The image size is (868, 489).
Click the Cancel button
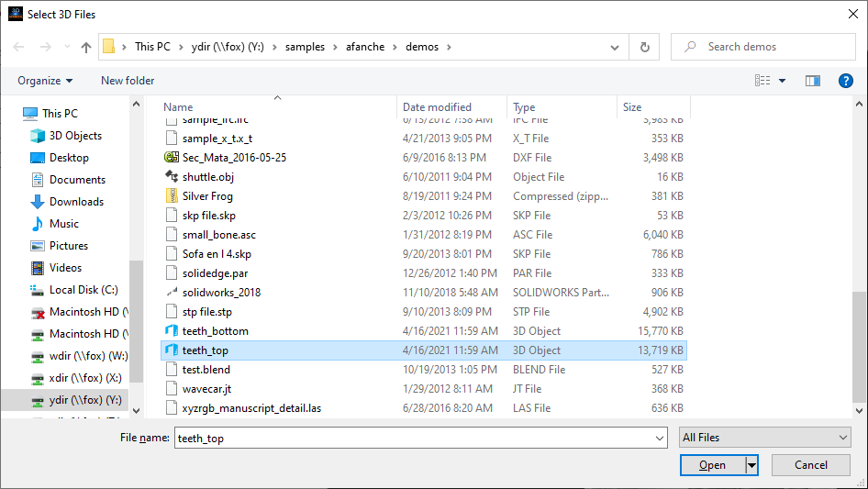[x=810, y=465]
